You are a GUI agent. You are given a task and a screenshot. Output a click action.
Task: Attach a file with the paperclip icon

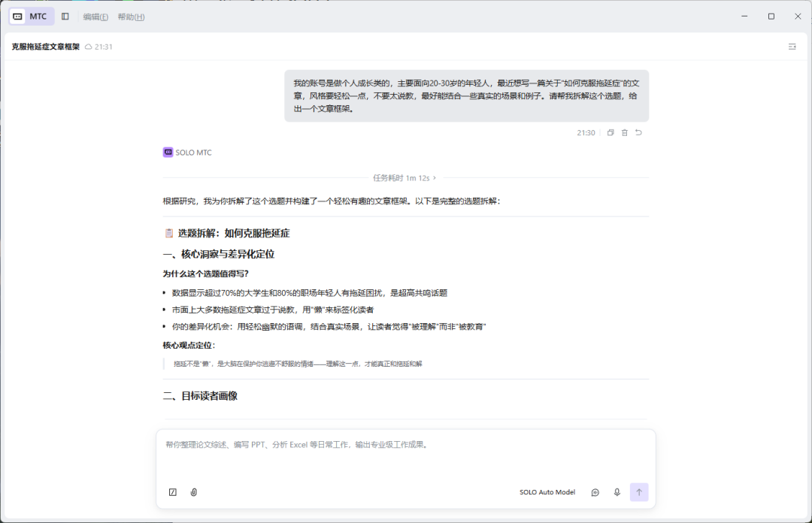point(194,492)
